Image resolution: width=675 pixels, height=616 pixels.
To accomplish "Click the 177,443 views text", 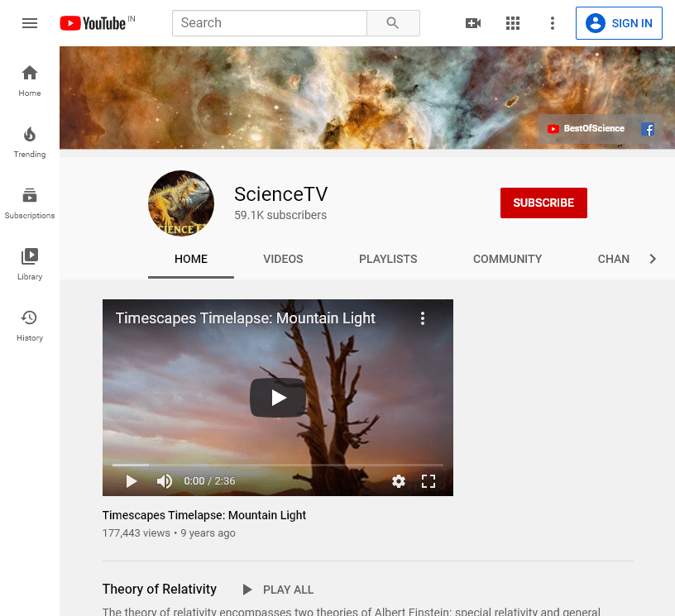I will pos(136,533).
